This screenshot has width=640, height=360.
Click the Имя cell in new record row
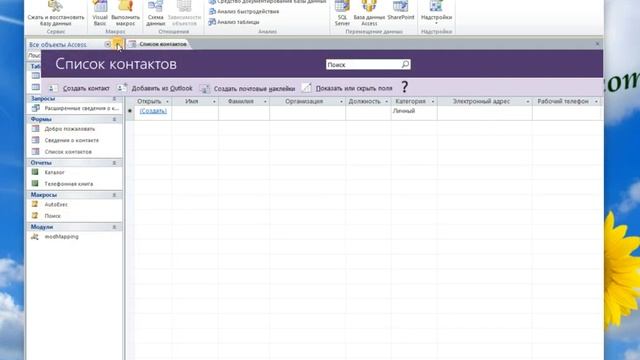(x=195, y=113)
